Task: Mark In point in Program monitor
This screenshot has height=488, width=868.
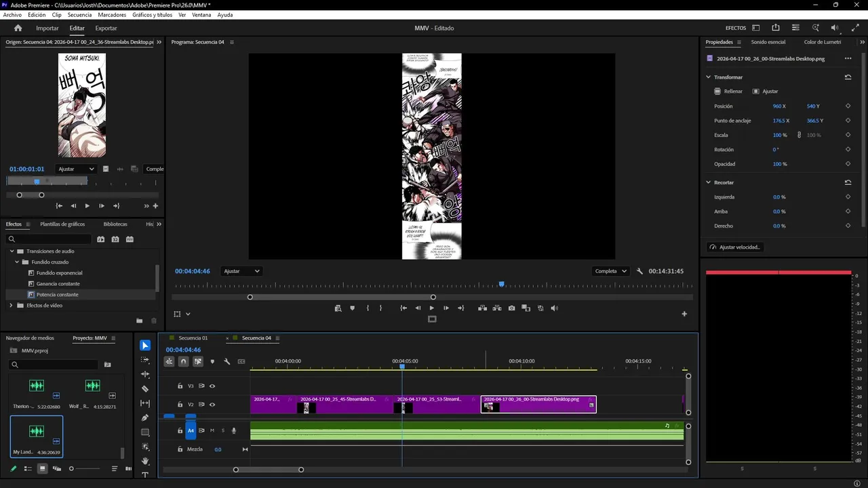Action: tap(368, 308)
